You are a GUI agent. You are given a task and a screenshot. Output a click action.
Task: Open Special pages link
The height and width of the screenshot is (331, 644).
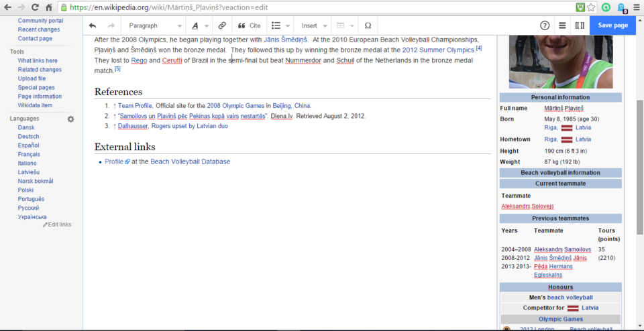coord(36,87)
